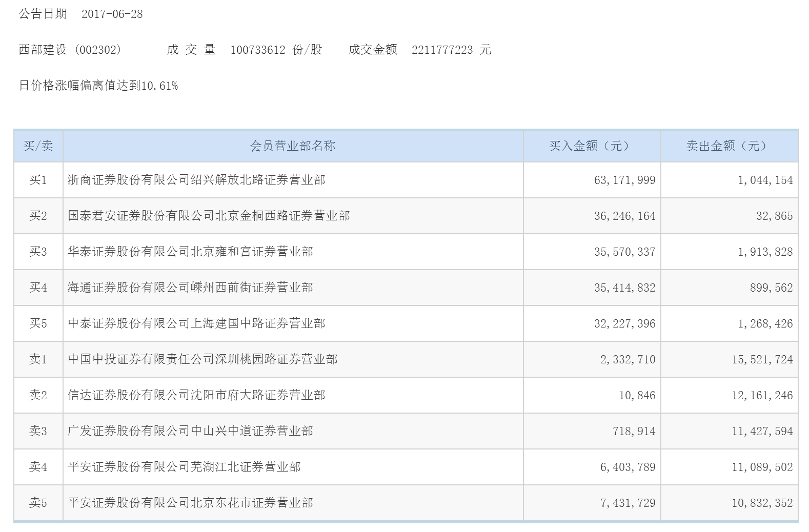The width and height of the screenshot is (809, 532).
Task: Click the sell amount 12,161,246
Action: pos(762,396)
